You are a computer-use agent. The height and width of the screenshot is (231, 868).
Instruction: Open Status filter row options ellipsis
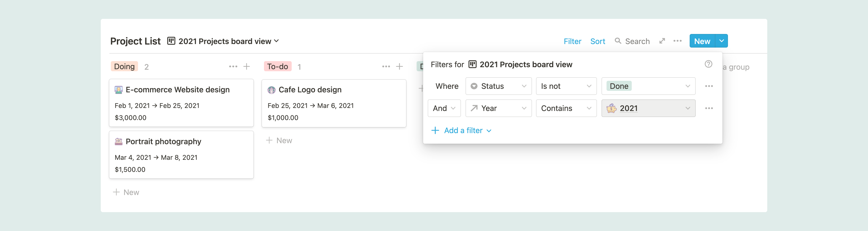click(709, 86)
